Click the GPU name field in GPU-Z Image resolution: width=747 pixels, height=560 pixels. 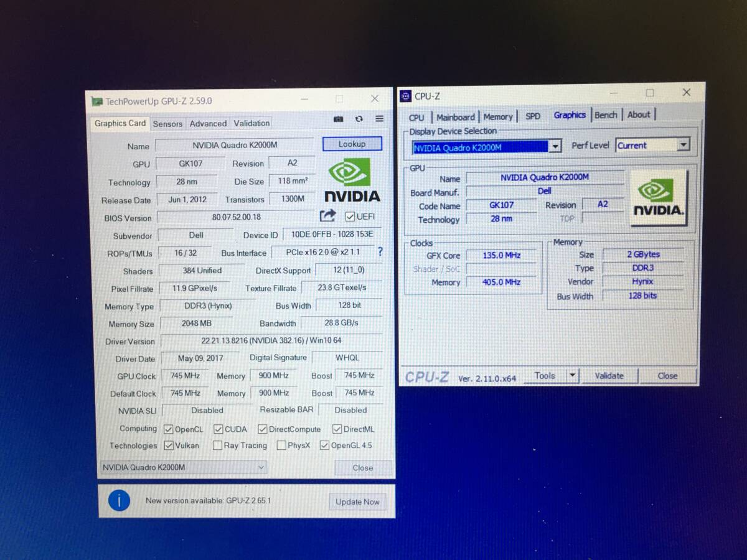(x=235, y=145)
